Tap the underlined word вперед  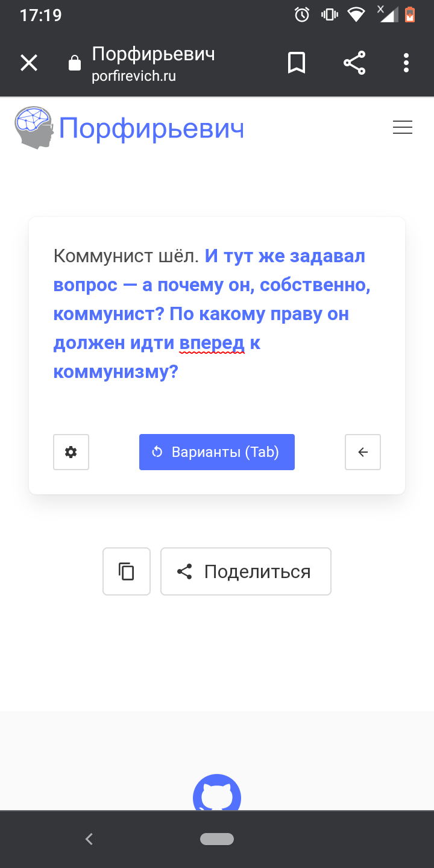pyautogui.click(x=212, y=344)
